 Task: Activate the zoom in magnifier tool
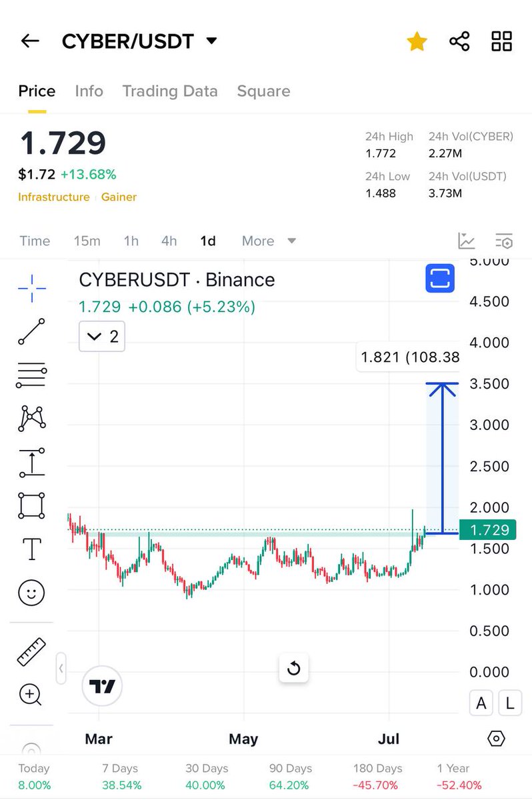pyautogui.click(x=31, y=695)
